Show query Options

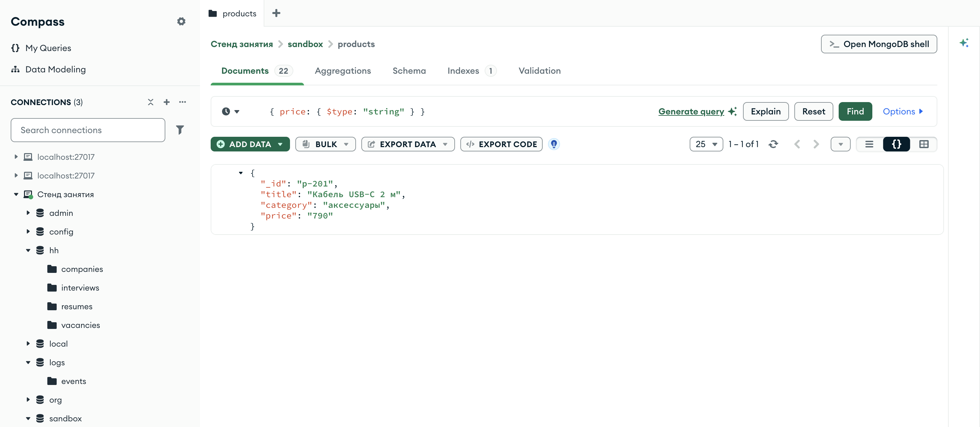click(903, 111)
